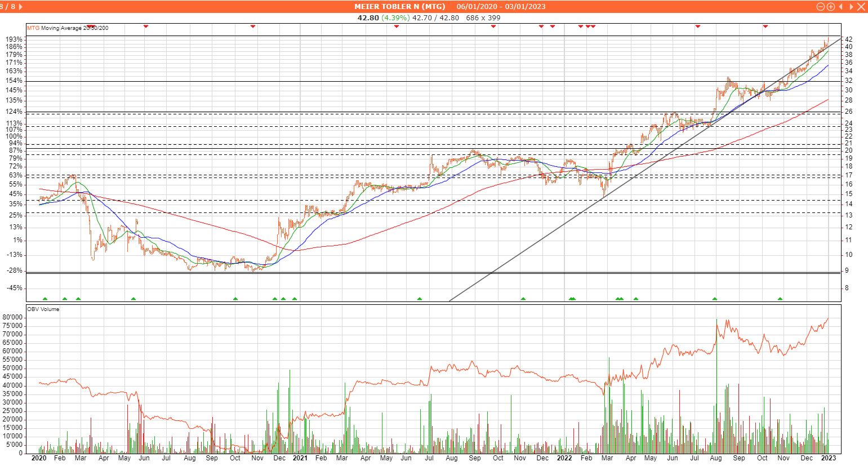Click green buy marker below June 2021
This screenshot has height=466, width=868.
(x=420, y=299)
